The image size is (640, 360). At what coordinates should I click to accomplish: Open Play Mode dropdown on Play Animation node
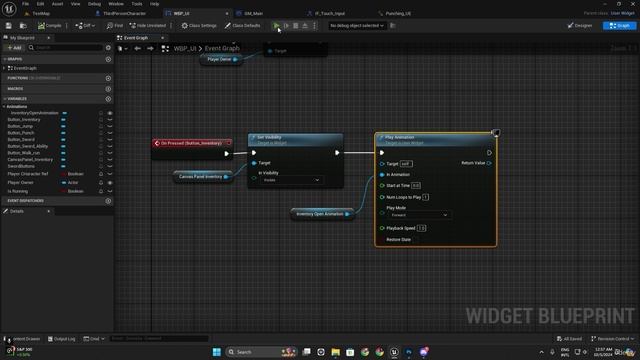tap(419, 215)
